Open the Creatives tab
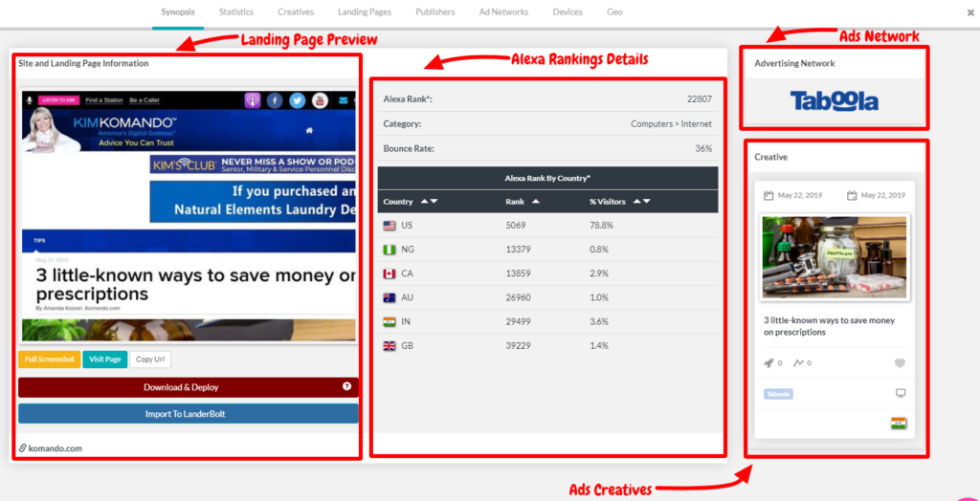The height and width of the screenshot is (501, 980). tap(296, 11)
